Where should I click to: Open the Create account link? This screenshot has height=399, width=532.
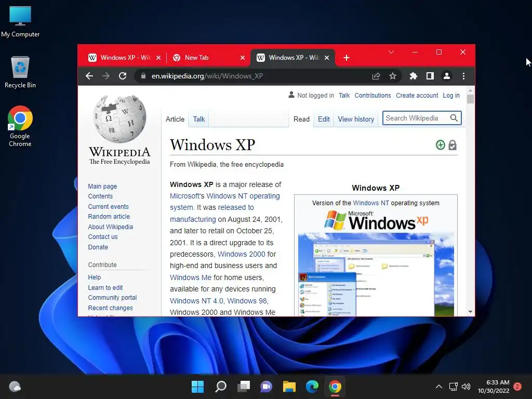417,96
